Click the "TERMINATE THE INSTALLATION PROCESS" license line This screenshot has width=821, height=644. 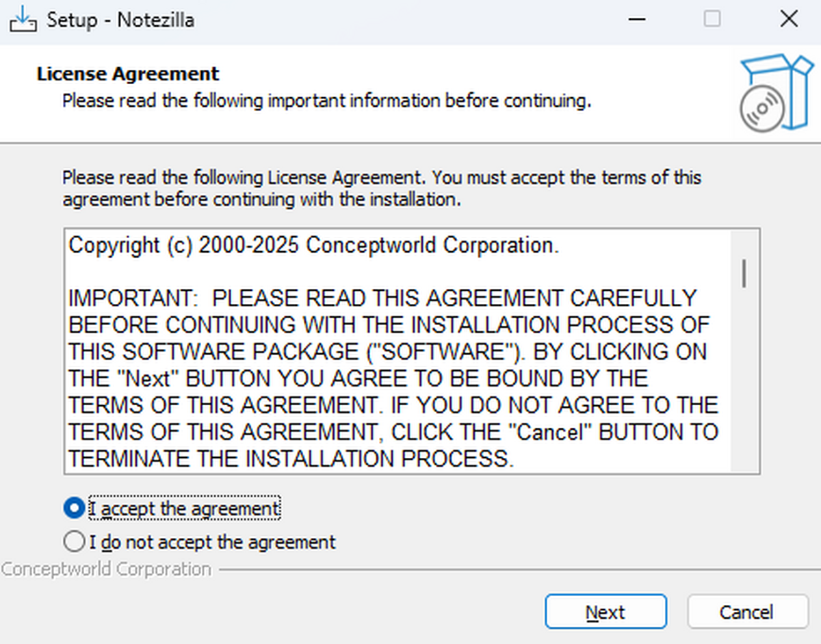coord(291,459)
